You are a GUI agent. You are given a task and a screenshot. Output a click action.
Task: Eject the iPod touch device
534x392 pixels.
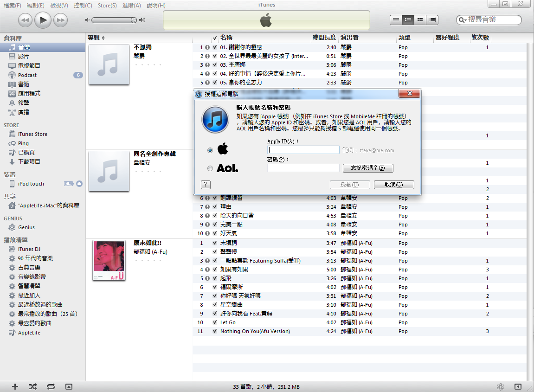pos(79,184)
